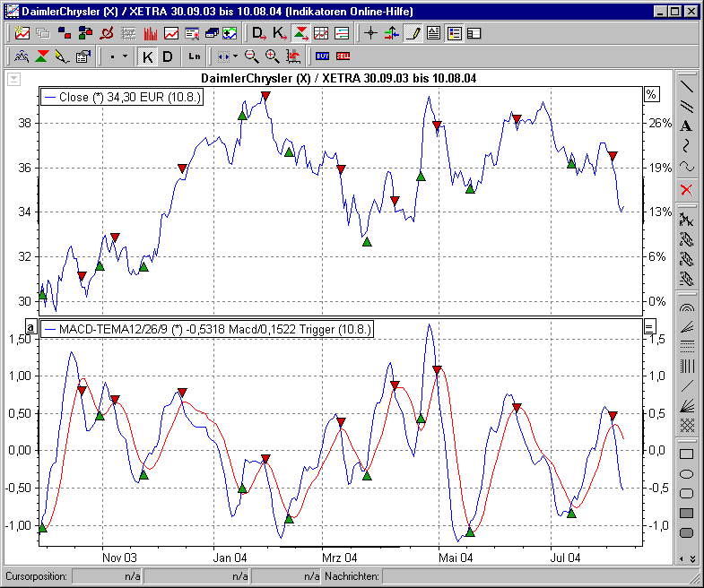The image size is (704, 588).
Task: Open the dot style dropdown arrow
Action: [x=125, y=56]
